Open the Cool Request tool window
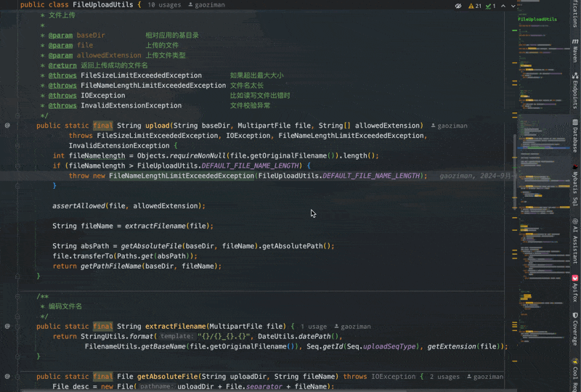581x392 pixels. pyautogui.click(x=574, y=375)
